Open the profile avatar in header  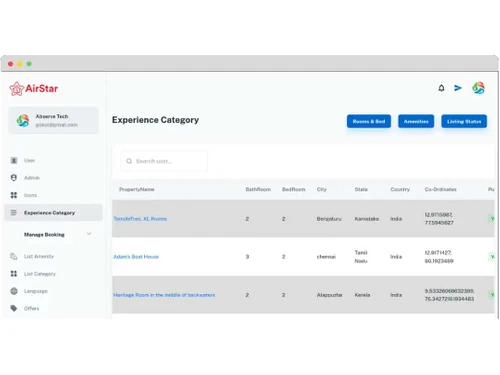pyautogui.click(x=478, y=88)
